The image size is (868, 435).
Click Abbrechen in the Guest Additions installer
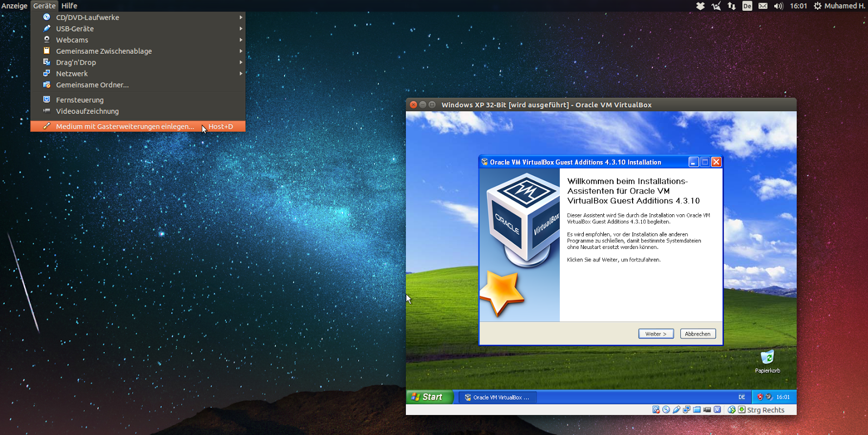point(698,334)
